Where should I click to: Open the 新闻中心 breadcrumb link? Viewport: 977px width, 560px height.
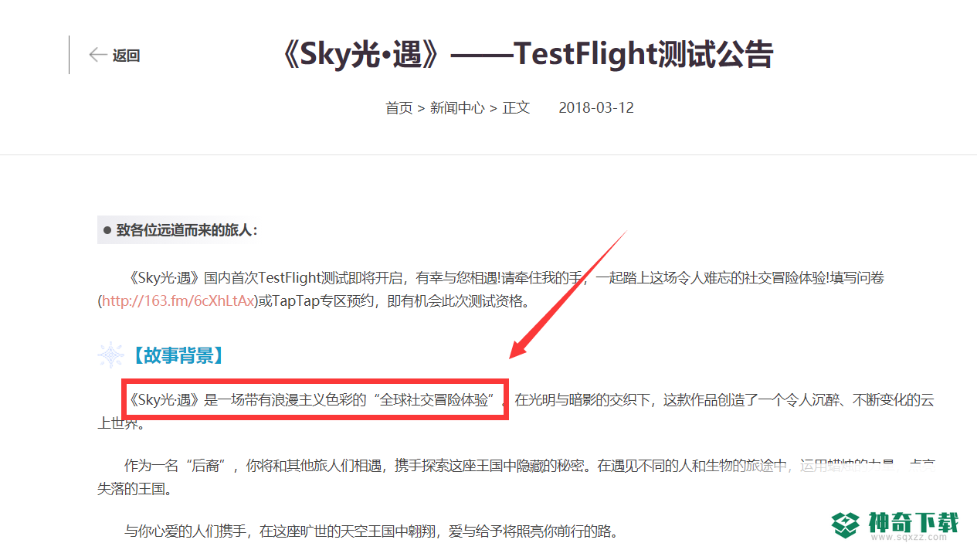[x=457, y=107]
